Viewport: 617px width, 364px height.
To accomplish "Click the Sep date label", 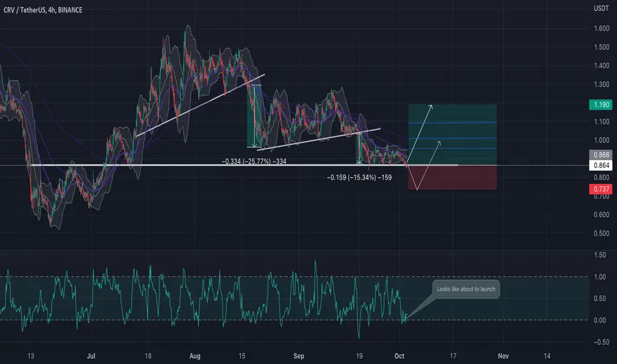I will pos(299,356).
